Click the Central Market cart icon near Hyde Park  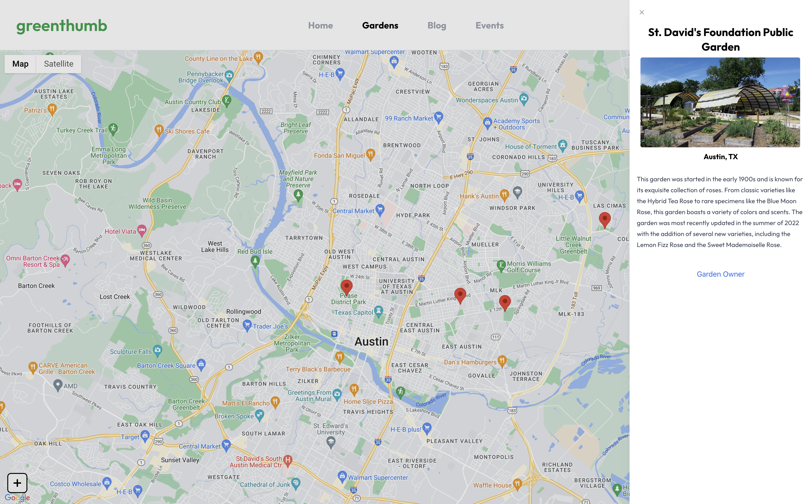[380, 210]
